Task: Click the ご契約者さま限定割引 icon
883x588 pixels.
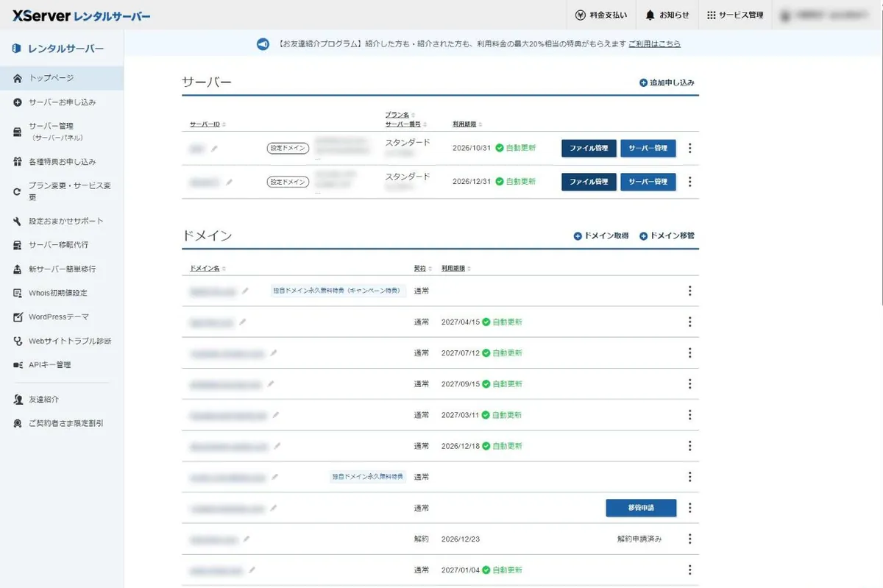Action: [x=18, y=424]
